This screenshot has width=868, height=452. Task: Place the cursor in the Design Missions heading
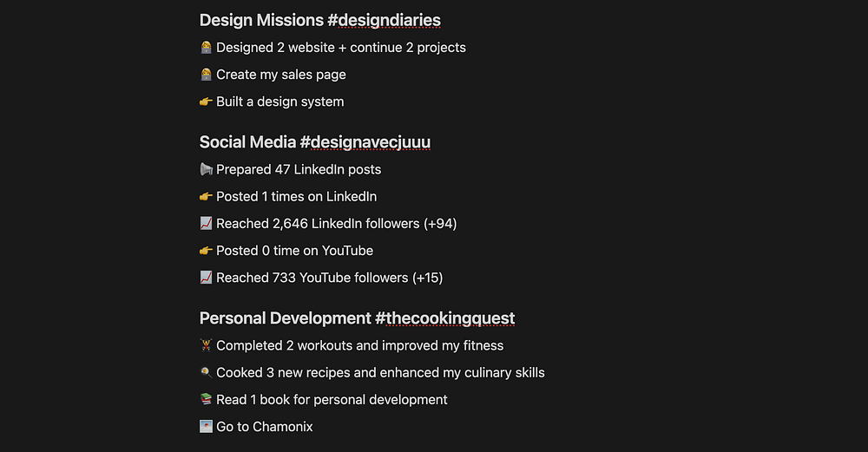(261, 20)
